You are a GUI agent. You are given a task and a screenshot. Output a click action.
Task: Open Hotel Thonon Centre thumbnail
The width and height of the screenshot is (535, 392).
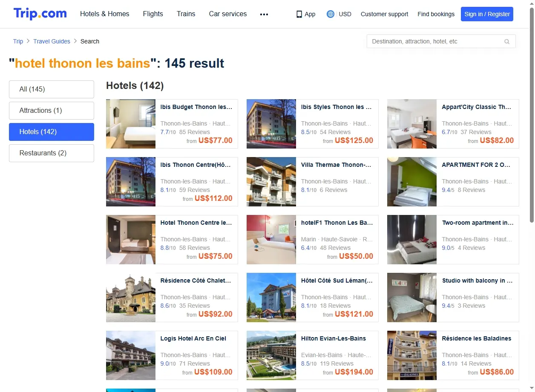coord(131,240)
